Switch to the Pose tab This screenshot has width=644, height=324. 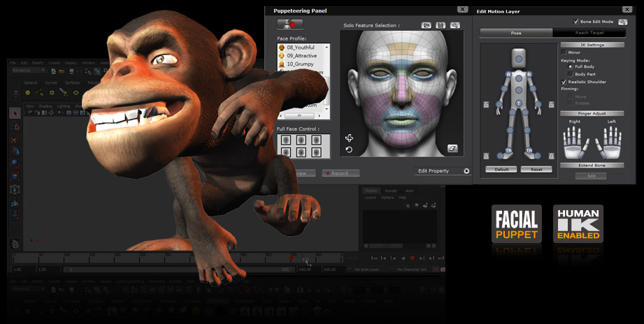click(516, 33)
